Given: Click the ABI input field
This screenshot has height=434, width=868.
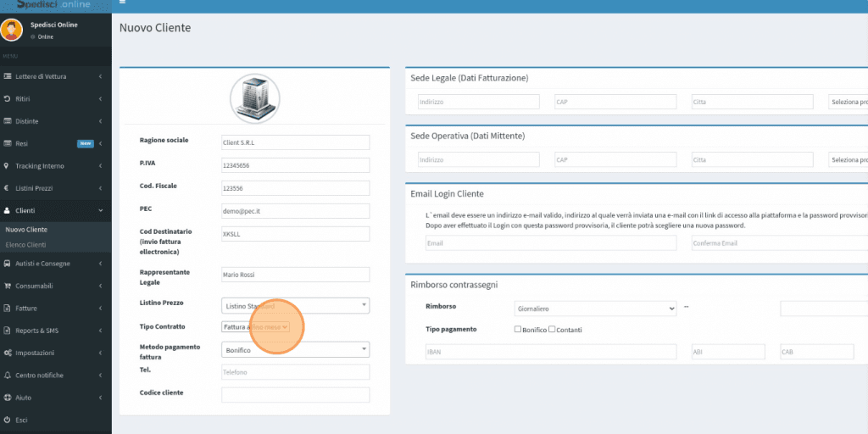Looking at the screenshot, I should (x=728, y=352).
